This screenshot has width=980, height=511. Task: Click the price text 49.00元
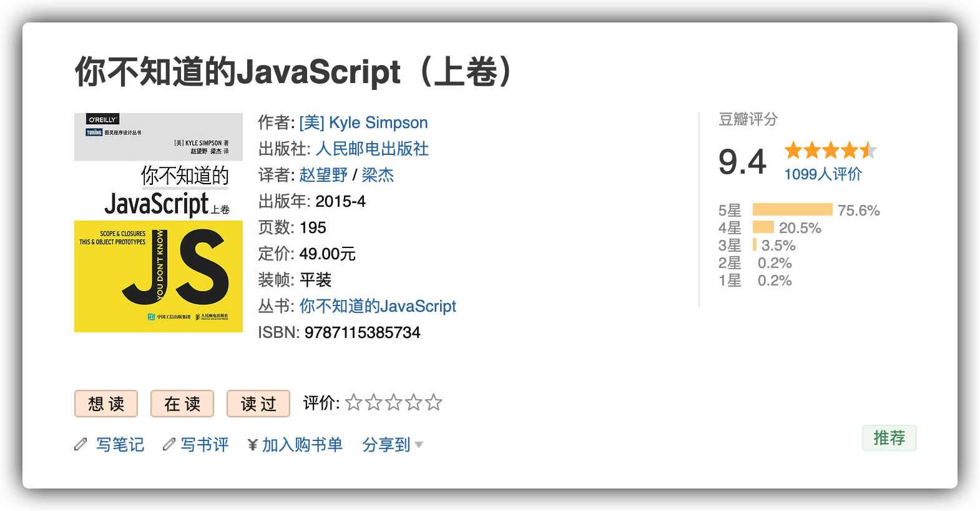pyautogui.click(x=328, y=254)
